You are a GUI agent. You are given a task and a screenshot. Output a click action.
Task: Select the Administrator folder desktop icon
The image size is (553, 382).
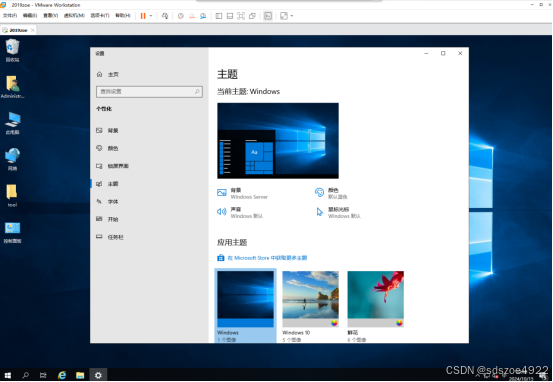click(x=12, y=87)
